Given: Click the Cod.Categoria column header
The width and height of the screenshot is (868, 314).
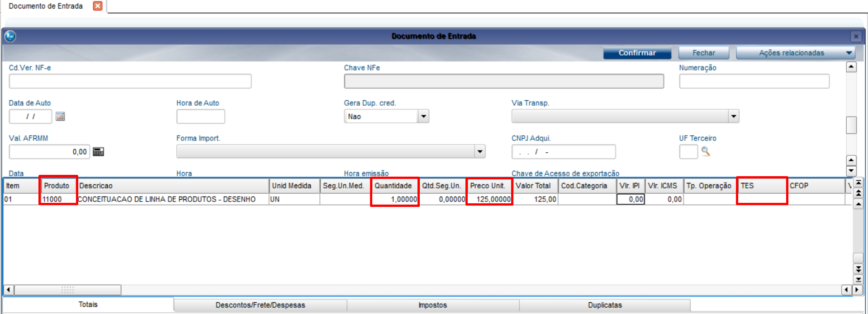Looking at the screenshot, I should coord(587,186).
